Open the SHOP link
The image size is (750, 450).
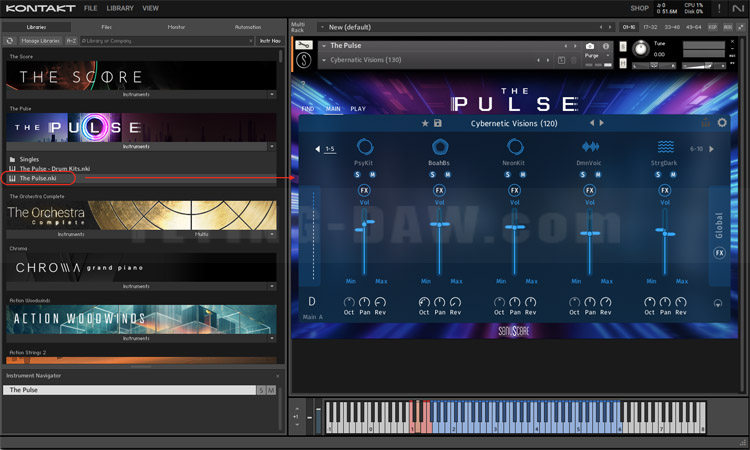tap(639, 8)
